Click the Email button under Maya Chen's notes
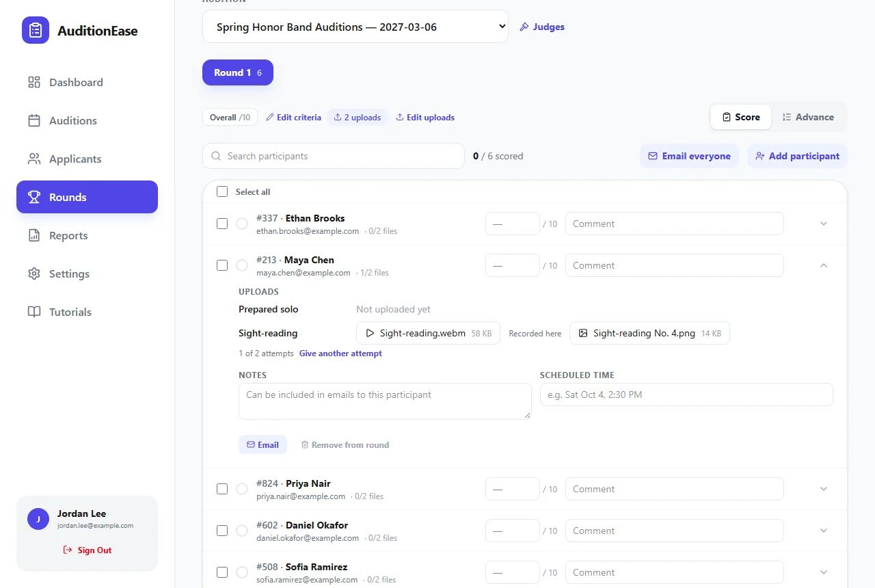The height and width of the screenshot is (588, 875). (262, 444)
